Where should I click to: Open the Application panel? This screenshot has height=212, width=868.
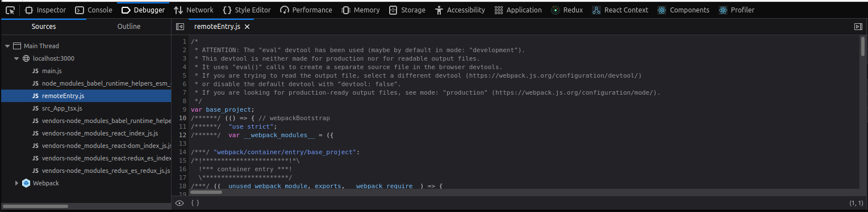pyautogui.click(x=518, y=10)
